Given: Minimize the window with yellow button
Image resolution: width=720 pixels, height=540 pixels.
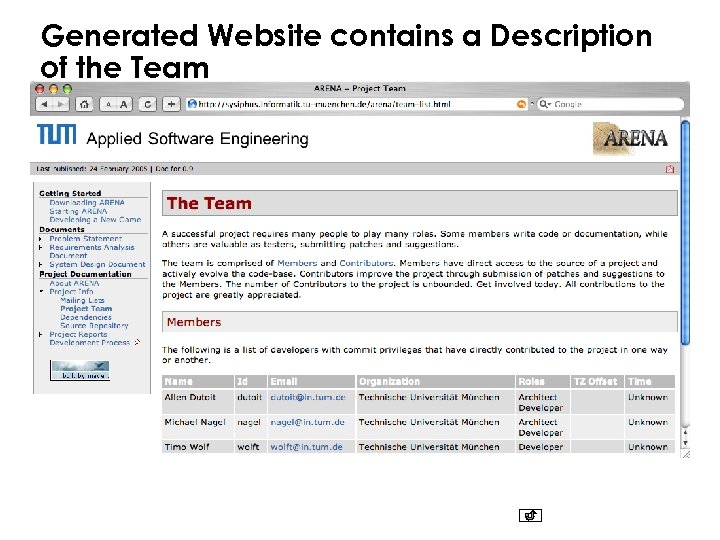Looking at the screenshot, I should coord(54,89).
